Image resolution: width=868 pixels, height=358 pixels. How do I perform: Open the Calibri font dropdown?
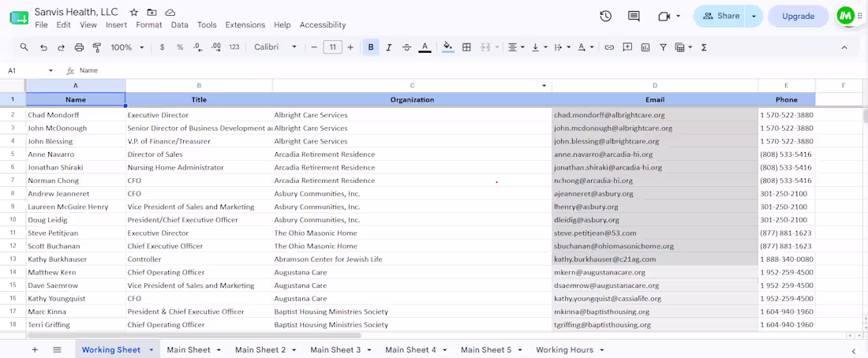(275, 47)
